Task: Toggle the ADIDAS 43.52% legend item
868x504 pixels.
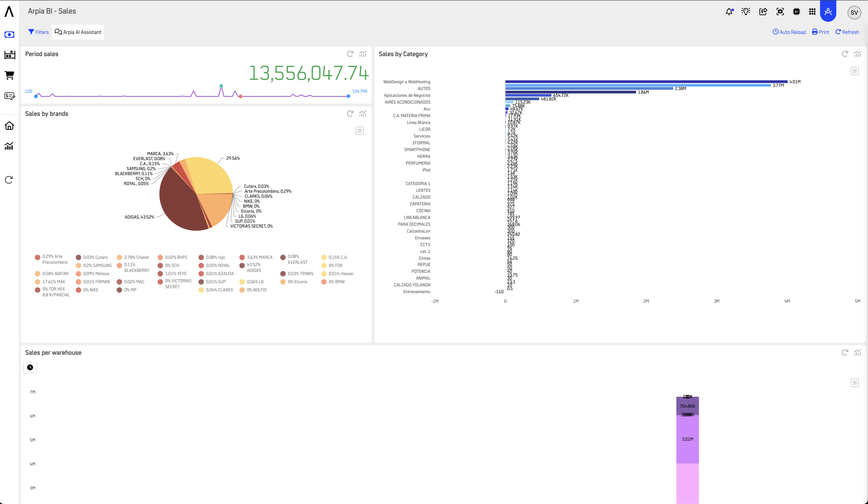Action: coord(250,267)
